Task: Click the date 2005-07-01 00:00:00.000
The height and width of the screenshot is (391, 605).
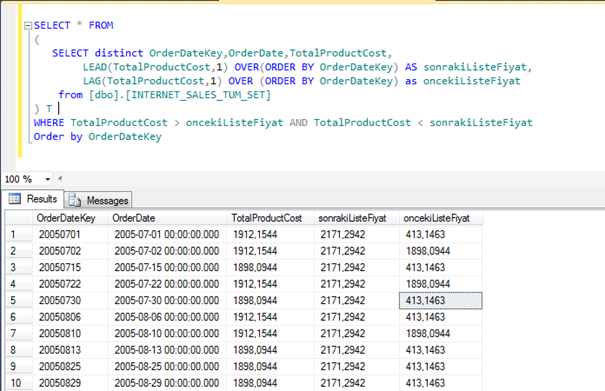Action: [167, 234]
